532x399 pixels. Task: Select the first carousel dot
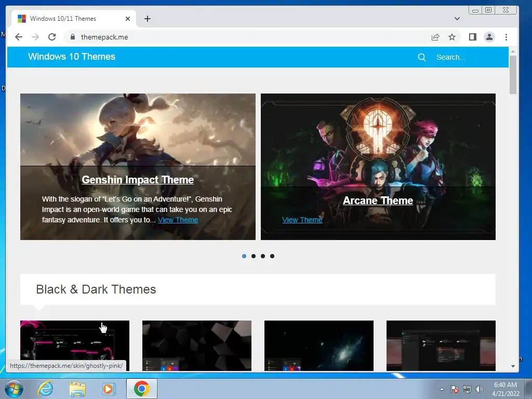point(244,256)
